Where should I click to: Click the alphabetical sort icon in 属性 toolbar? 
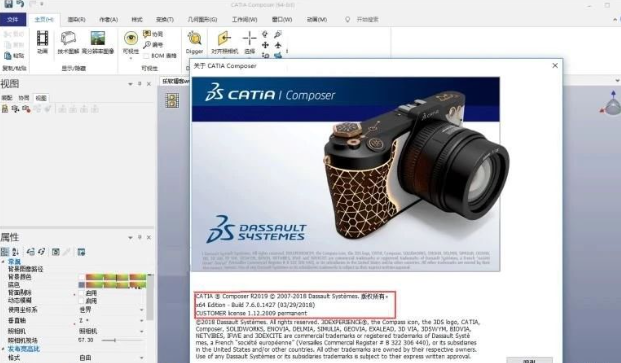click(15, 252)
